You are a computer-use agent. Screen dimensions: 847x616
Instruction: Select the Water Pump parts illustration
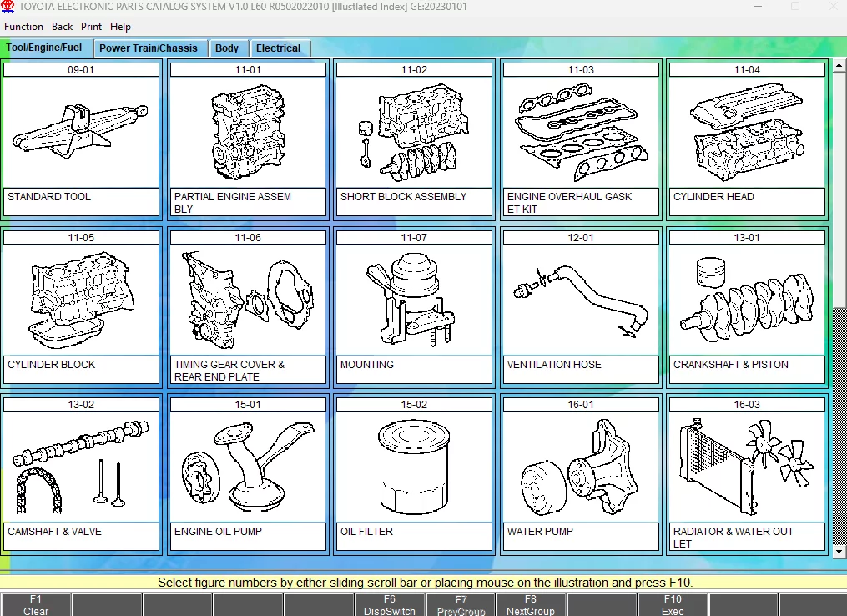click(x=580, y=467)
